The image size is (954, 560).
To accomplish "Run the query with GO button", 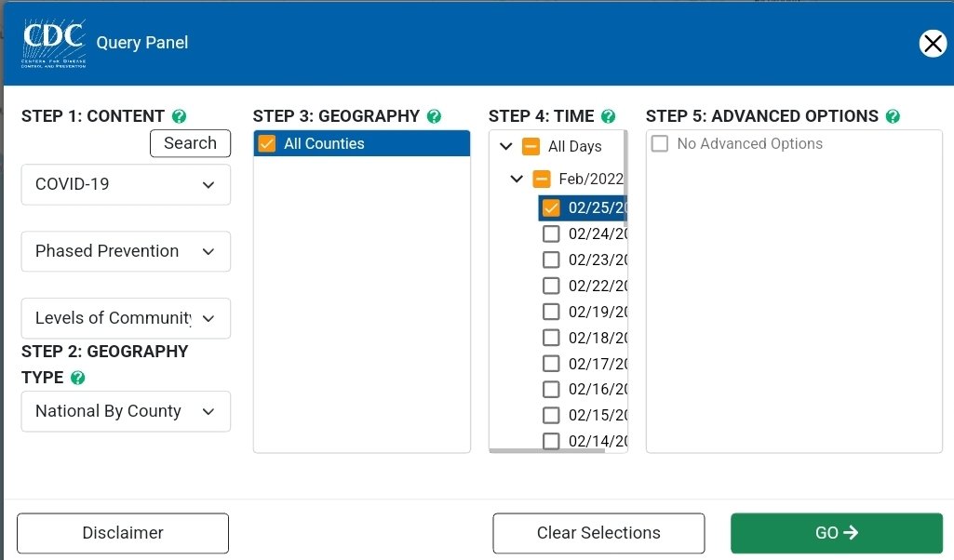I will tap(837, 533).
